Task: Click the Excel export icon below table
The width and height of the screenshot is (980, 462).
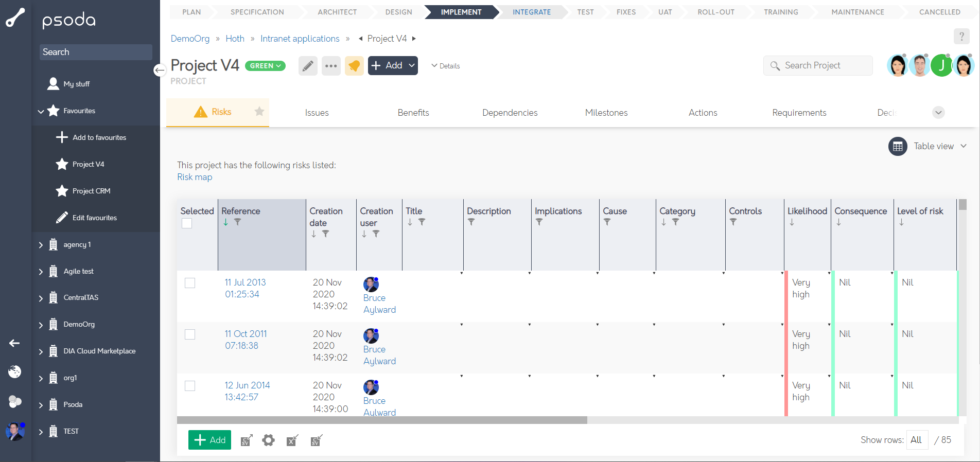Action: tap(292, 440)
